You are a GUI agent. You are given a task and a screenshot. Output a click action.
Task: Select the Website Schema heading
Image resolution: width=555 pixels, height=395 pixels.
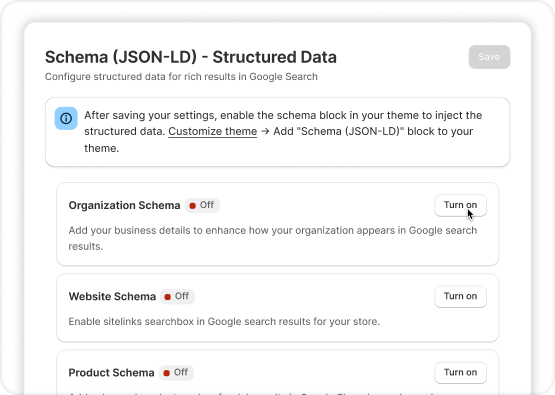pyautogui.click(x=112, y=296)
